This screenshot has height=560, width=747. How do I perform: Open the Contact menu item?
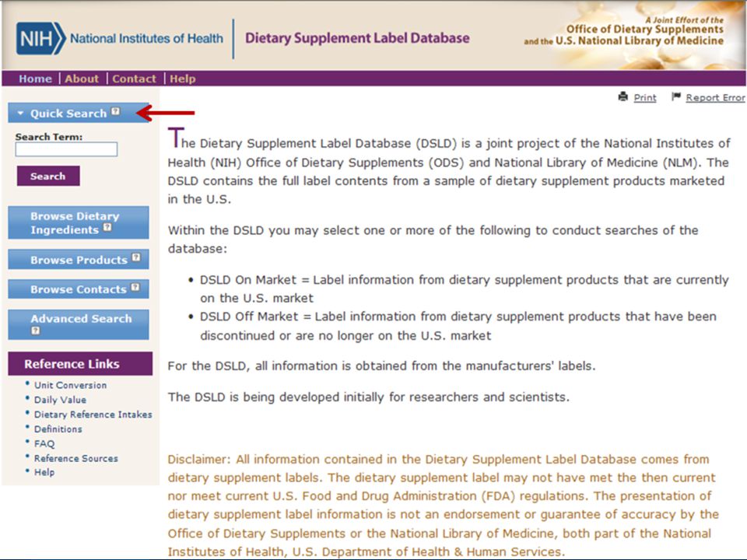135,79
